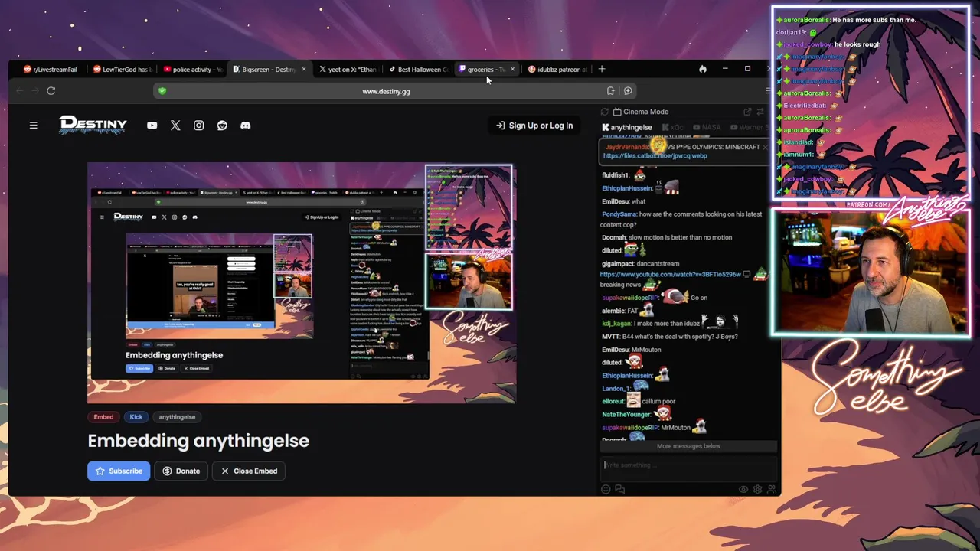Image resolution: width=980 pixels, height=551 pixels.
Task: Toggle Cinema Mode
Action: [641, 112]
